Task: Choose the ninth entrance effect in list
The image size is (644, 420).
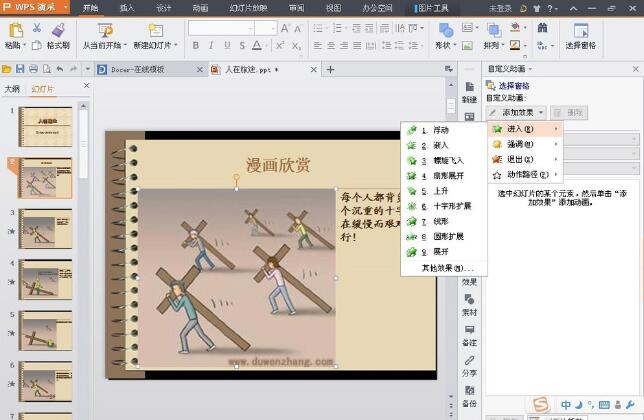Action: click(x=444, y=252)
